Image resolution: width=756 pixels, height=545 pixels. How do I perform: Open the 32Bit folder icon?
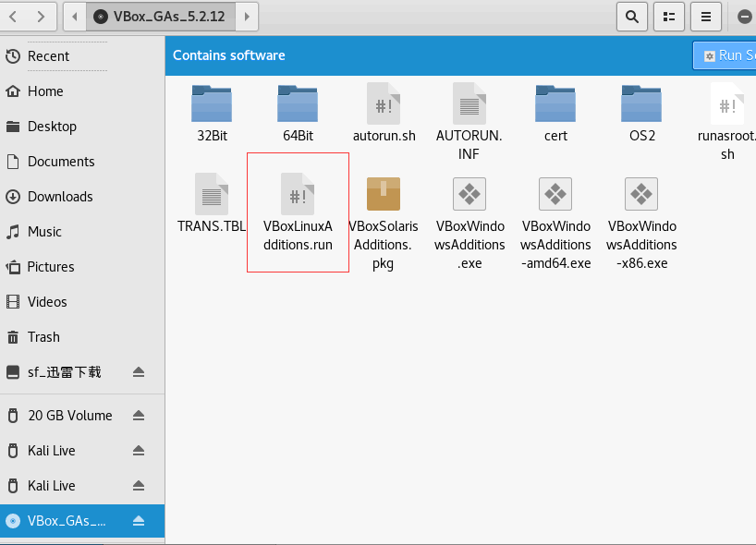(x=212, y=103)
